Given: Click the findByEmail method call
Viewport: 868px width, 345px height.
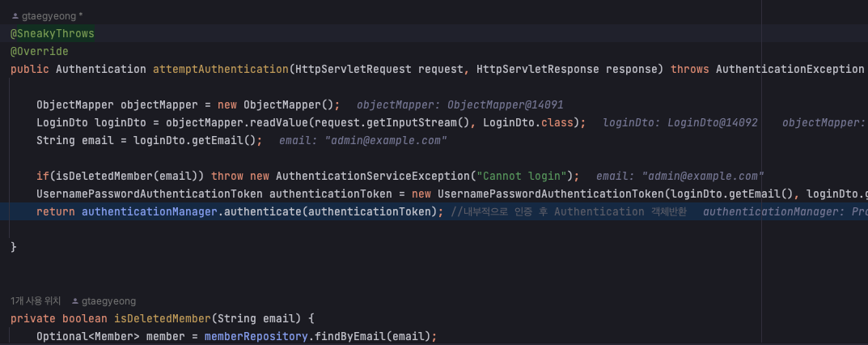Looking at the screenshot, I should click(349, 337).
